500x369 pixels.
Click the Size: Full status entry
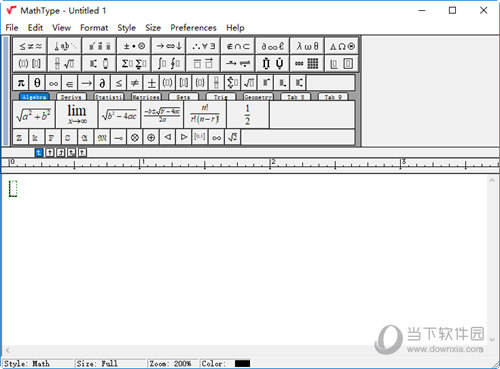click(x=97, y=364)
